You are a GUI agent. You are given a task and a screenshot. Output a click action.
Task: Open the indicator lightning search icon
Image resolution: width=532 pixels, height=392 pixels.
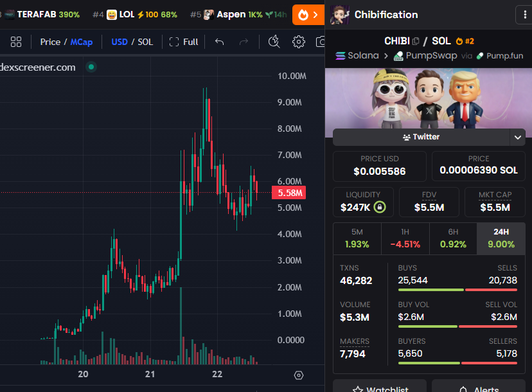point(274,42)
